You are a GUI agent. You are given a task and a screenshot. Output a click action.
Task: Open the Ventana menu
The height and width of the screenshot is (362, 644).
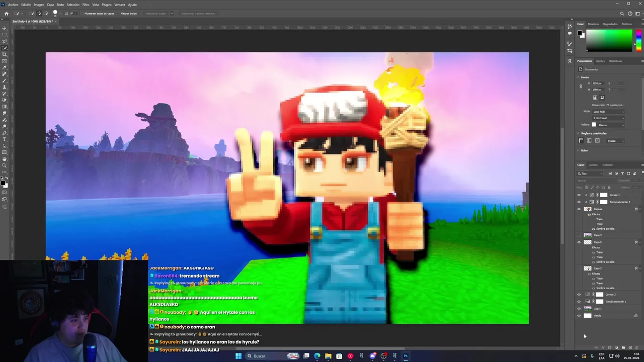pyautogui.click(x=120, y=5)
